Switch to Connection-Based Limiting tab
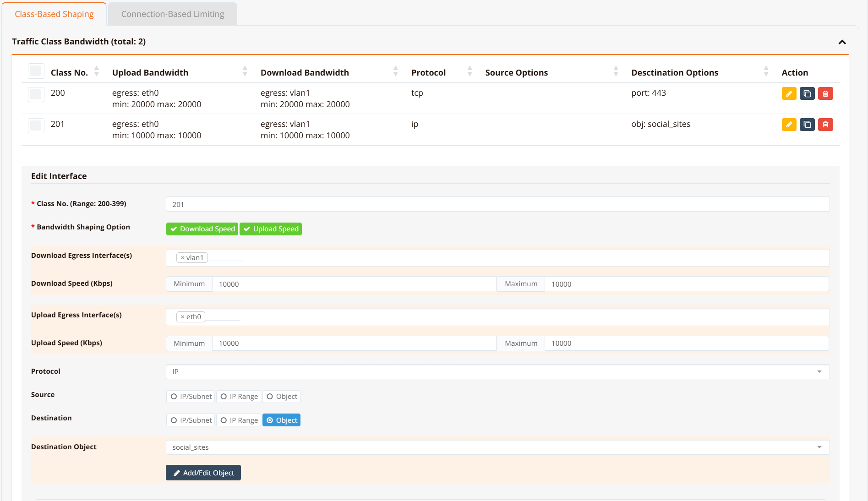This screenshot has height=501, width=868. [173, 14]
